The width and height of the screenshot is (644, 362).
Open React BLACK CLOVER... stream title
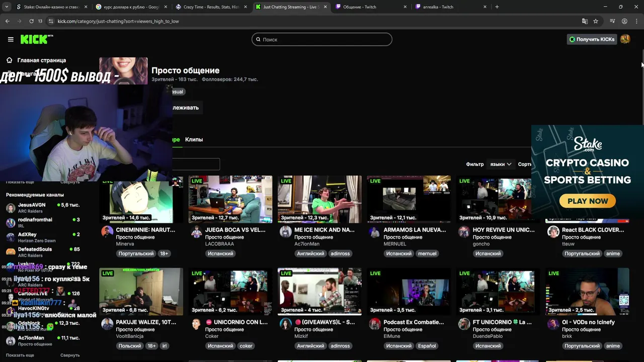click(x=593, y=230)
